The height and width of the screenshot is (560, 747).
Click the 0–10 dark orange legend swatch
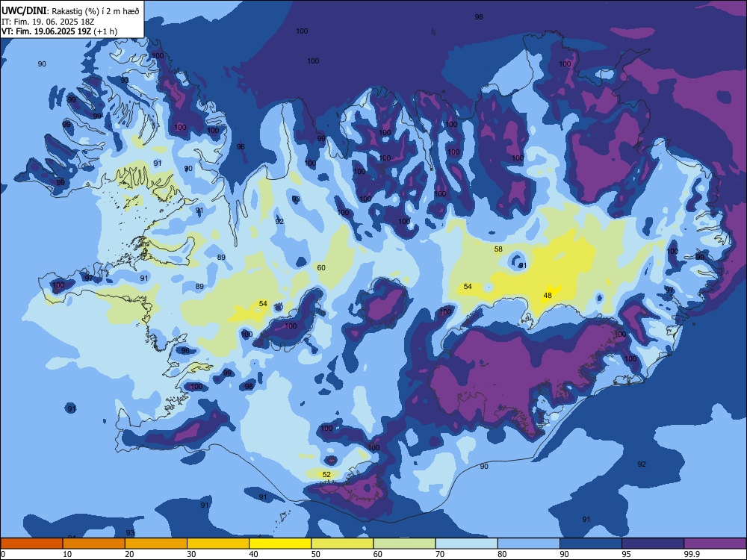click(32, 544)
